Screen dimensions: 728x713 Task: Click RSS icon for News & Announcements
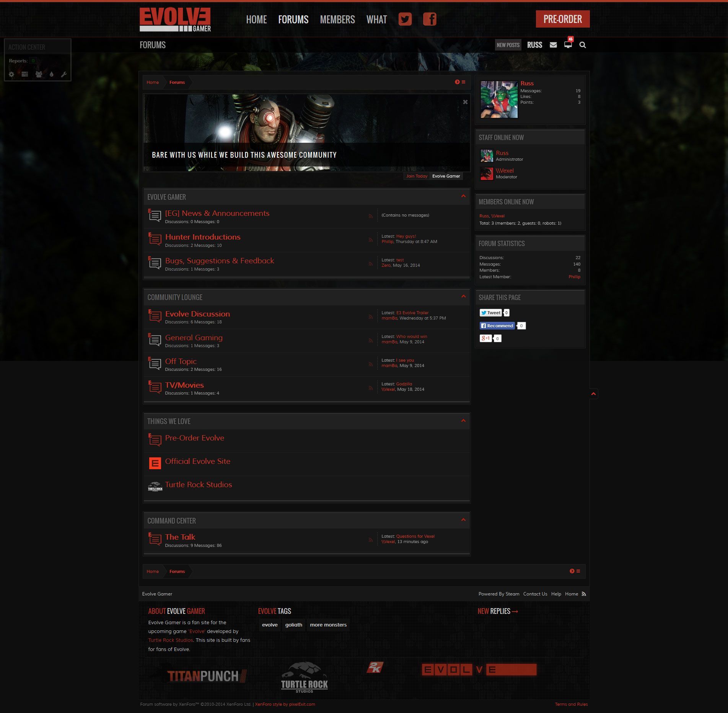point(370,216)
